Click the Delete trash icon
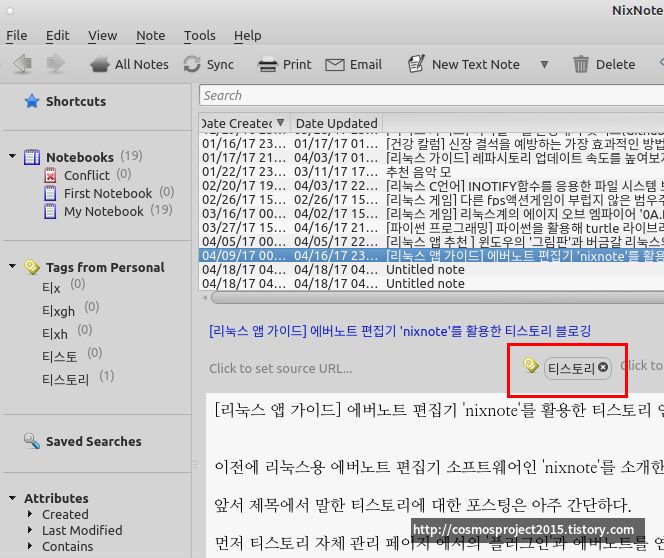664x558 pixels. [581, 64]
